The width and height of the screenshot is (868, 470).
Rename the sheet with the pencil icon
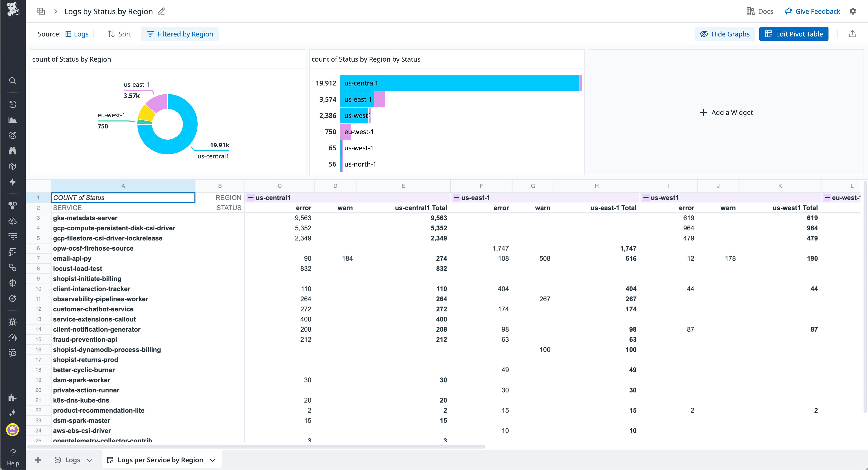click(x=161, y=11)
